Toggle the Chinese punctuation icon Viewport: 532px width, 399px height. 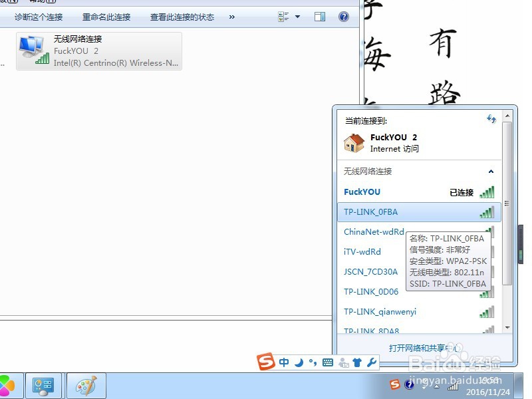313,362
